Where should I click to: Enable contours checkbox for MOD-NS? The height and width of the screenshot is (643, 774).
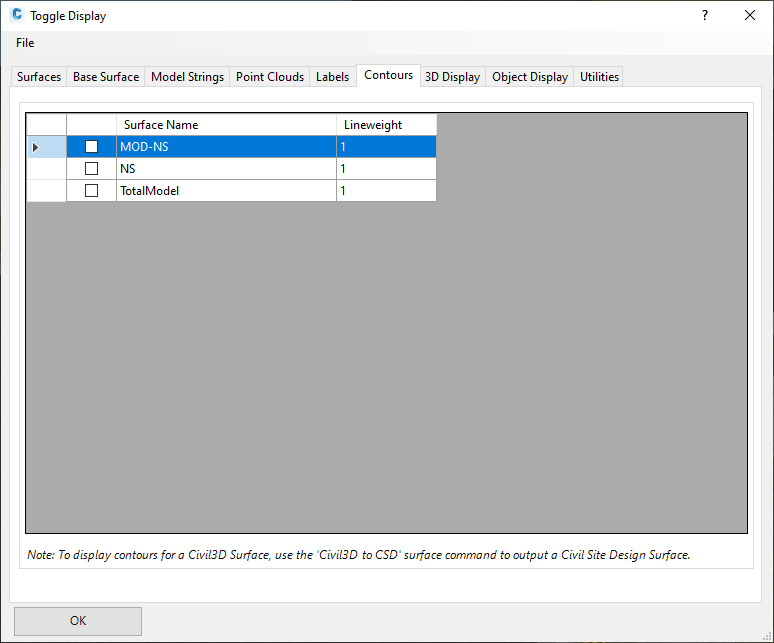[x=91, y=147]
